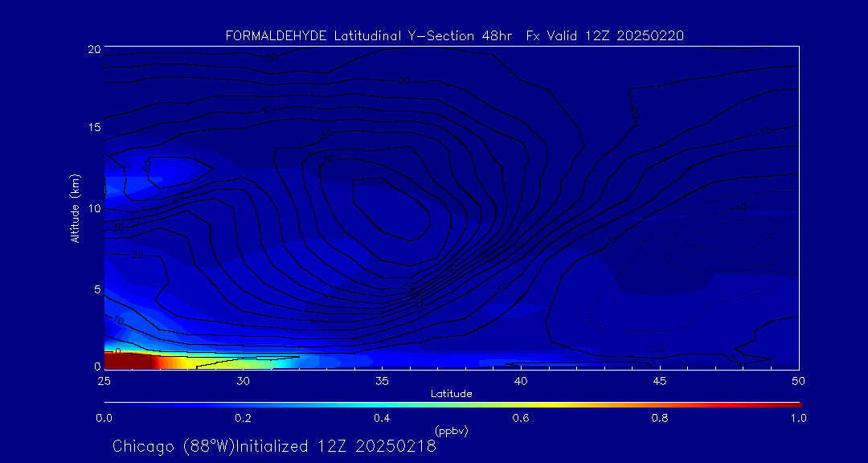Click the "-10" dotted contour label
The image size is (868, 463).
[739, 207]
